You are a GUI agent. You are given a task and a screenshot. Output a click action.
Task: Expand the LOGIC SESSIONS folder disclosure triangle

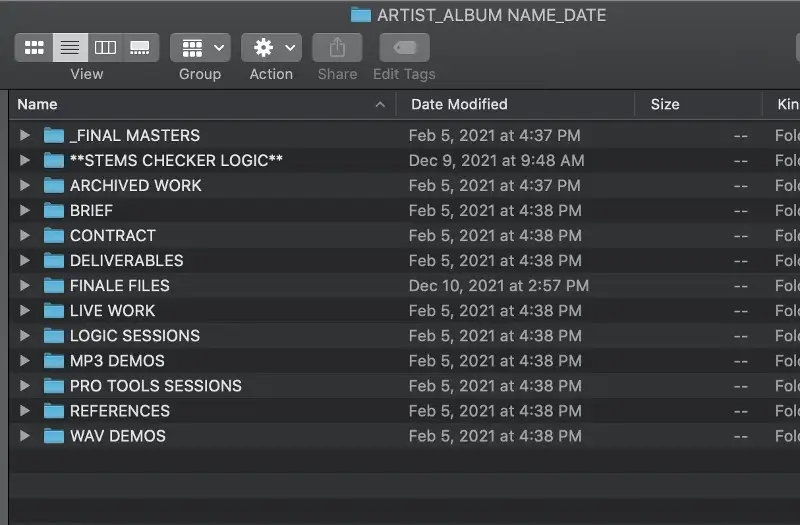pyautogui.click(x=25, y=336)
